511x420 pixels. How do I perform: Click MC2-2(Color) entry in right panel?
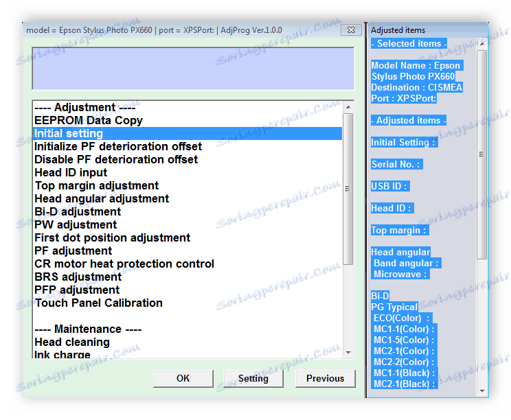(x=404, y=362)
